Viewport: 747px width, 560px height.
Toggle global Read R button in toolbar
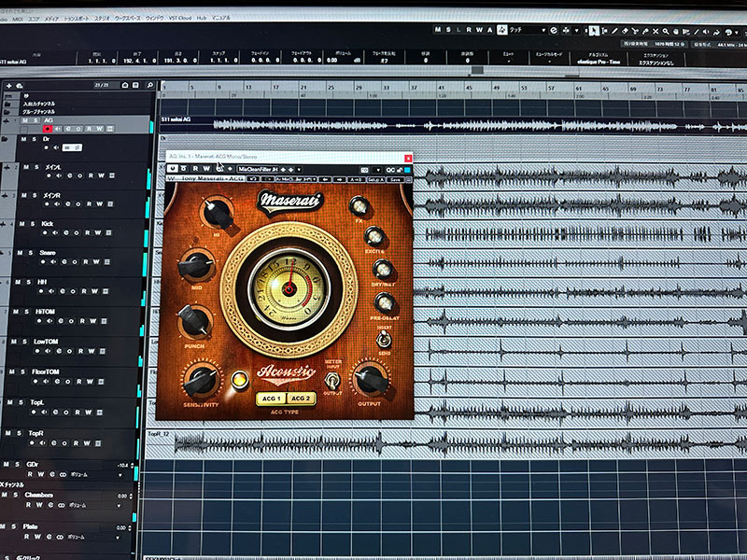click(469, 30)
